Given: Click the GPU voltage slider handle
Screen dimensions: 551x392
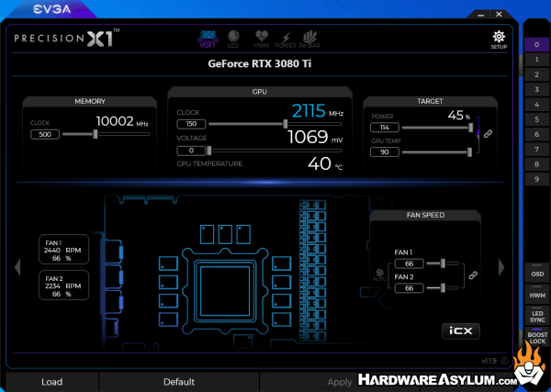Looking at the screenshot, I should point(209,151).
